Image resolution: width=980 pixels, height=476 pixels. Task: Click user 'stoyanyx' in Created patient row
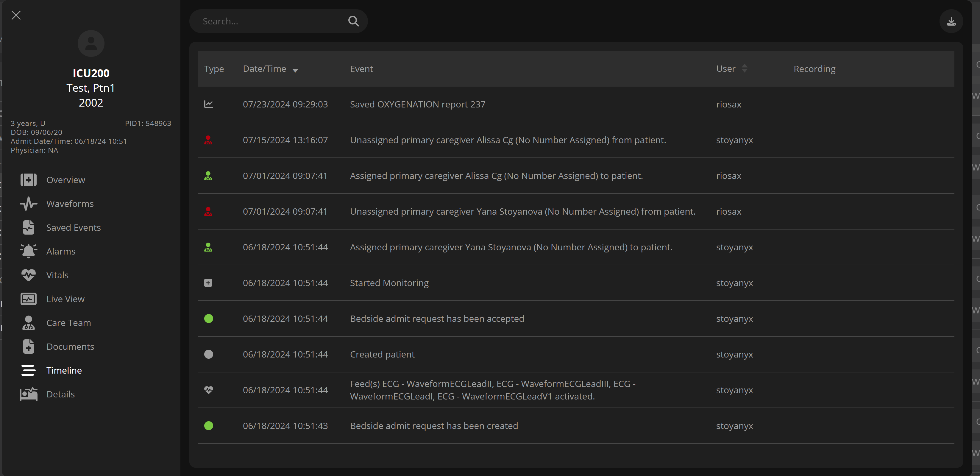(735, 354)
